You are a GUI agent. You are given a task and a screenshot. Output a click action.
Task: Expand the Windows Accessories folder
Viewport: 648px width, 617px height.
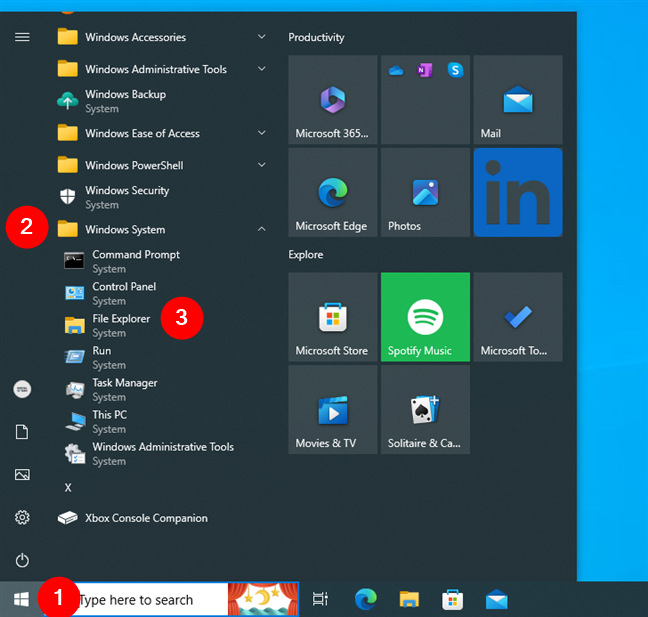point(162,37)
